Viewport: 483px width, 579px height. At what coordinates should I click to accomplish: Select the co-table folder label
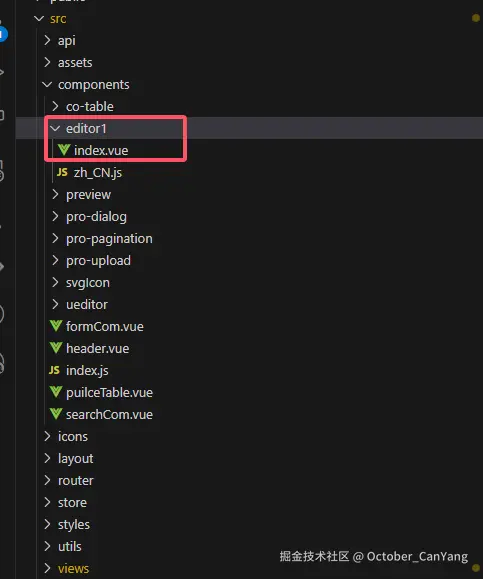[90, 106]
